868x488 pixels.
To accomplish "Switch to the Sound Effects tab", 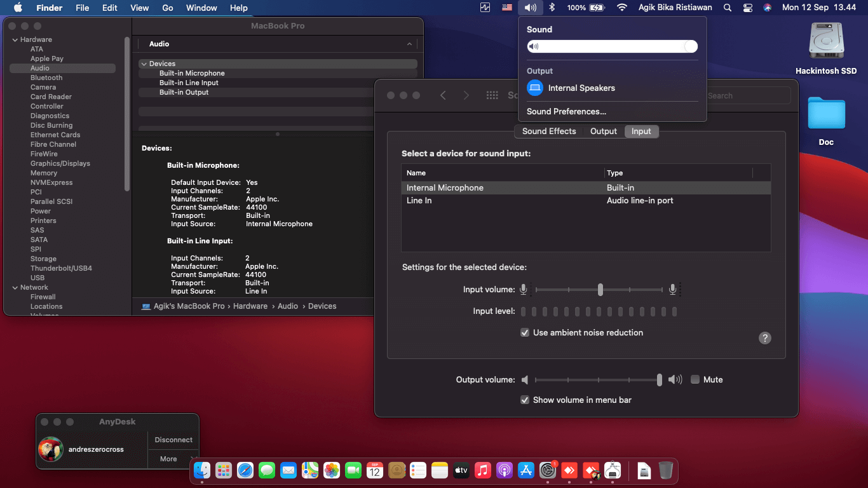I will (548, 131).
